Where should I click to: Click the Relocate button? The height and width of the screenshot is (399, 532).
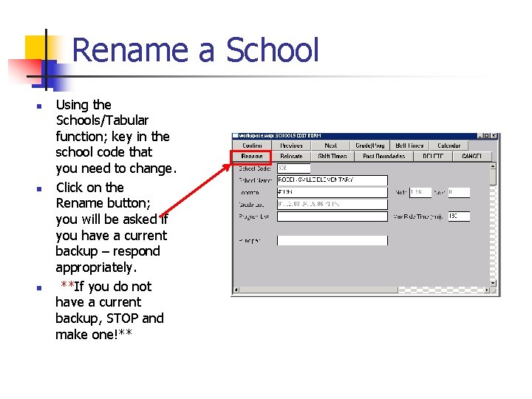pyautogui.click(x=291, y=156)
